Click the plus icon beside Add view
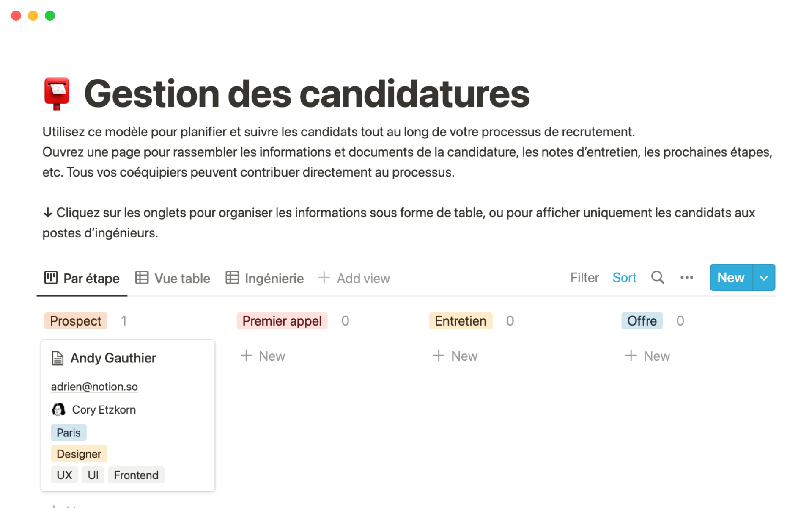The width and height of the screenshot is (812, 508). 324,278
